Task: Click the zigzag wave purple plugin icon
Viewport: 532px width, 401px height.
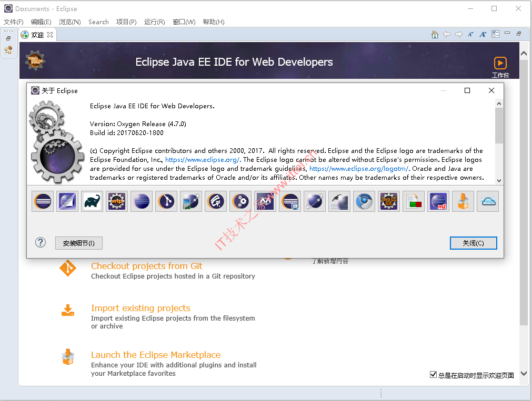Action: click(x=265, y=201)
